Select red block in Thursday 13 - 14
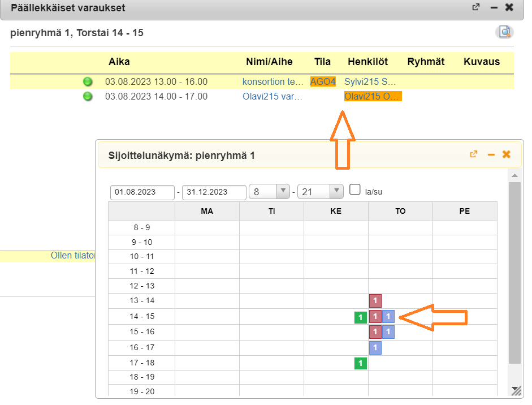The image size is (532, 405). 375,300
